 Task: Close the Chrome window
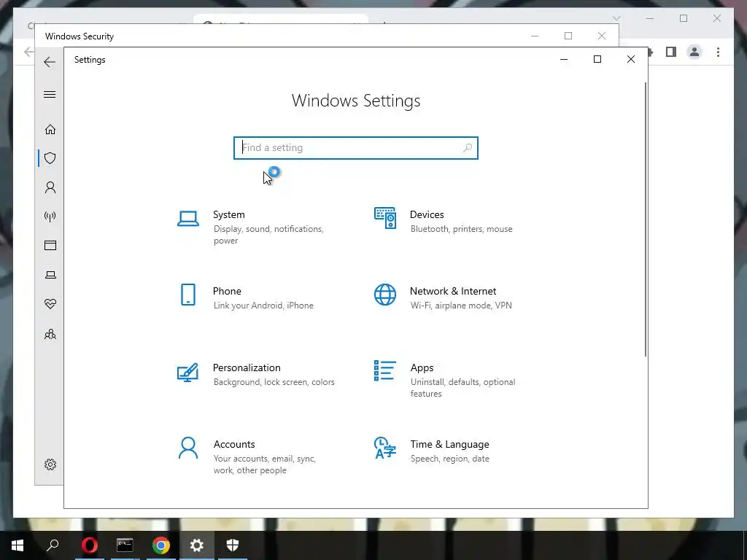tap(717, 18)
